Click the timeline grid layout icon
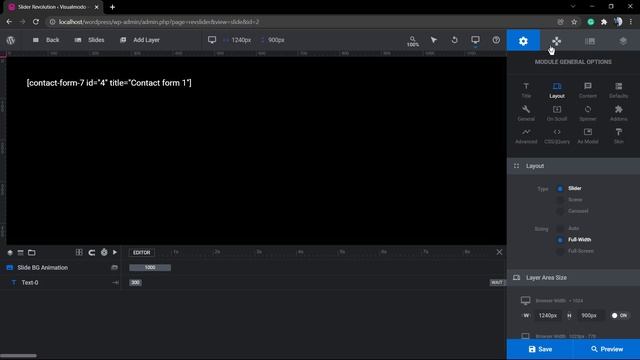 coord(79,252)
